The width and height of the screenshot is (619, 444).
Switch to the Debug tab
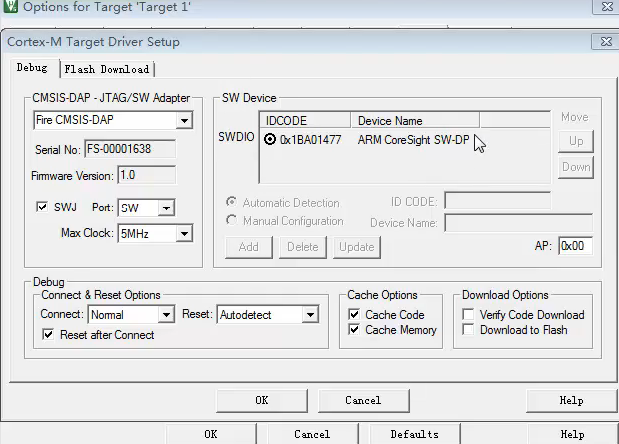tap(32, 68)
